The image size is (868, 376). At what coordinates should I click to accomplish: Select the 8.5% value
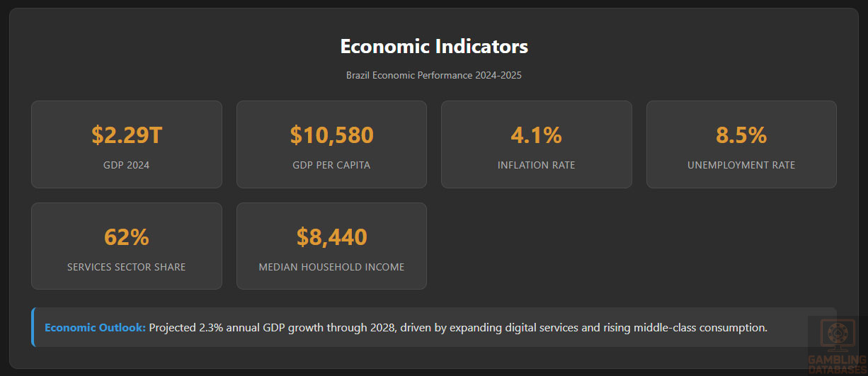point(741,135)
